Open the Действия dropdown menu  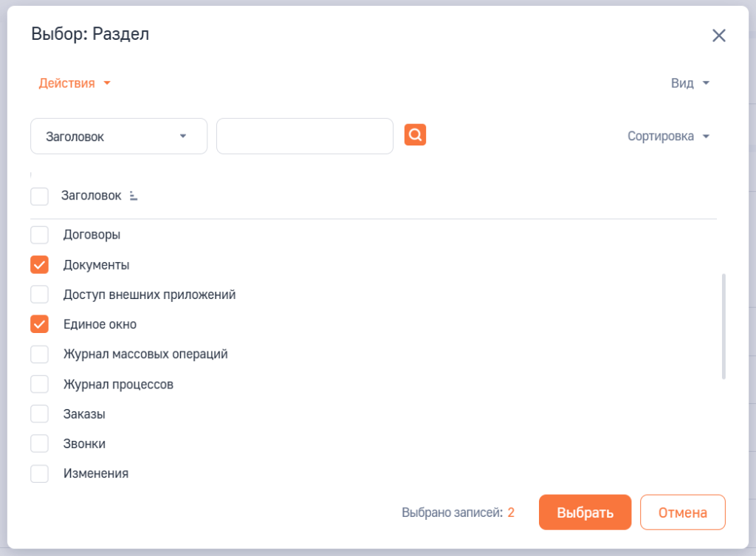tap(75, 83)
